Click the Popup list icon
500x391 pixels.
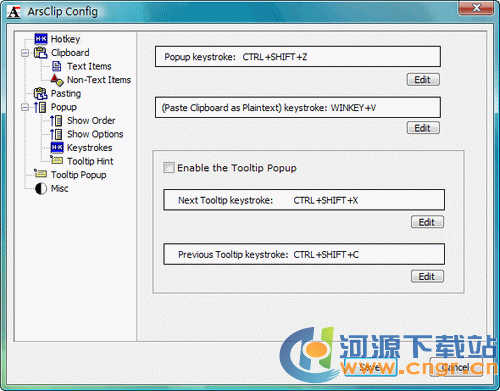pyautogui.click(x=40, y=107)
